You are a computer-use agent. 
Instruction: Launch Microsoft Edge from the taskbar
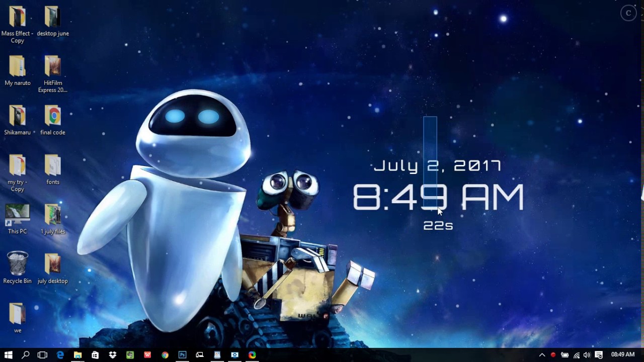tap(60, 355)
